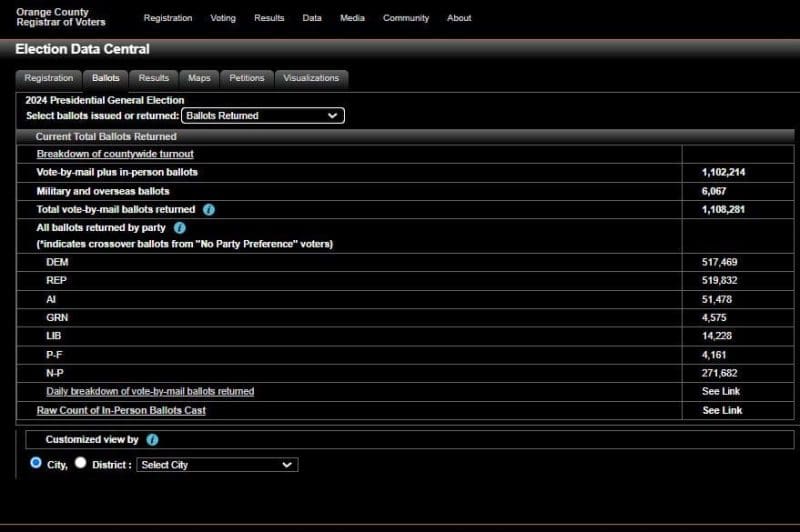Switch to the Registration tab
The width and height of the screenshot is (800, 532).
pos(49,78)
